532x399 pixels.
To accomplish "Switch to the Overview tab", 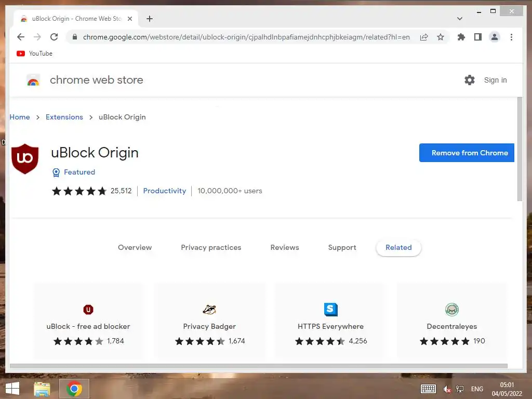I will click(x=135, y=247).
